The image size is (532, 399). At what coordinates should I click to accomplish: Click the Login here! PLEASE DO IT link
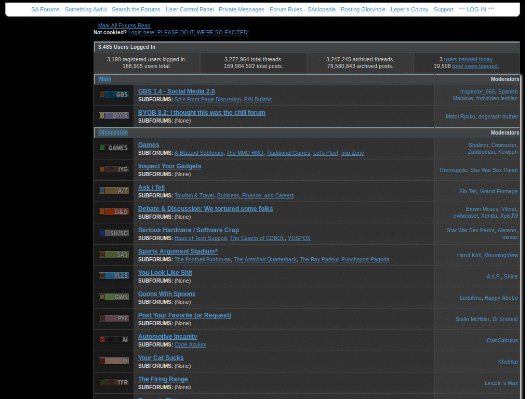coord(188,32)
